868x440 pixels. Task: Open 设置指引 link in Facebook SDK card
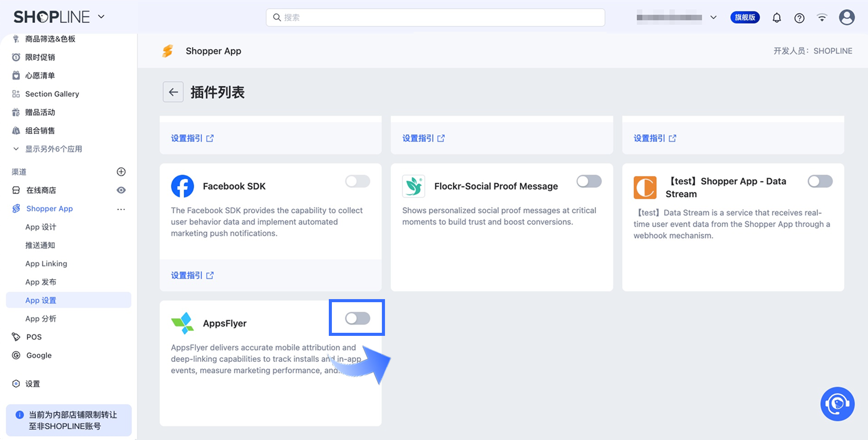pyautogui.click(x=192, y=276)
